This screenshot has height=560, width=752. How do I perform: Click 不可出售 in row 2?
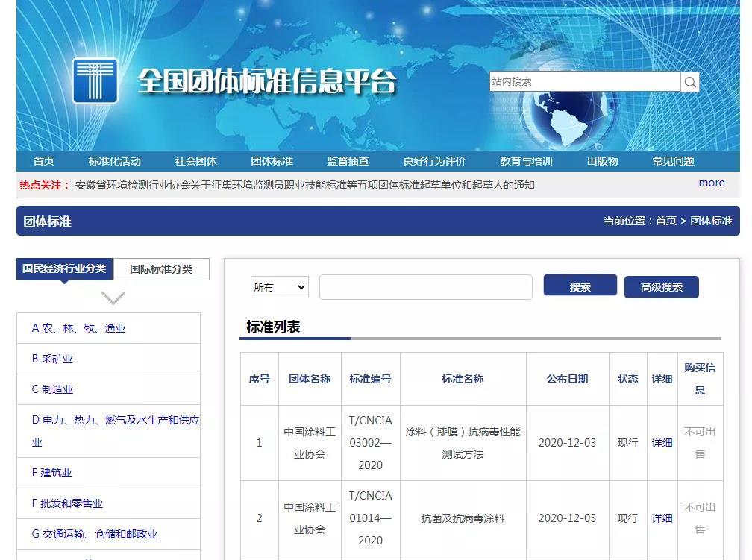coord(700,518)
